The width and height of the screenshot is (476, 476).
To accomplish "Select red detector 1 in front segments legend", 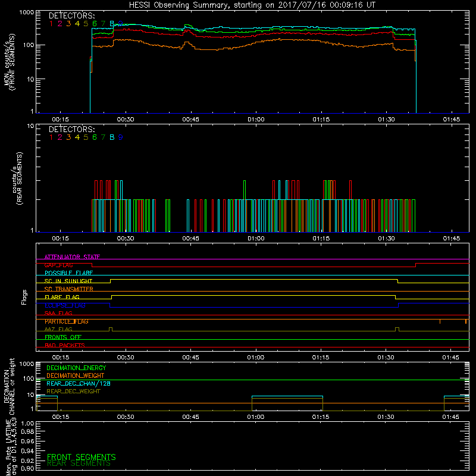I will pos(51,24).
